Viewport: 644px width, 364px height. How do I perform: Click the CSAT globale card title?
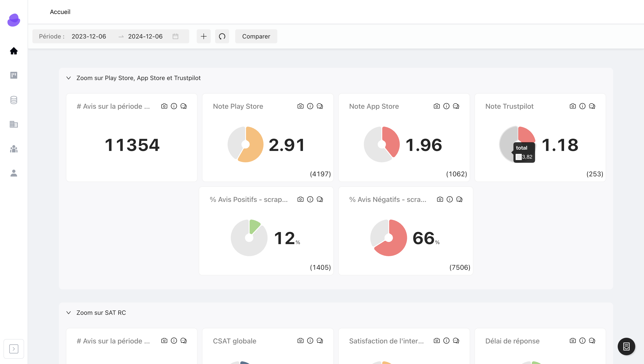pyautogui.click(x=235, y=341)
